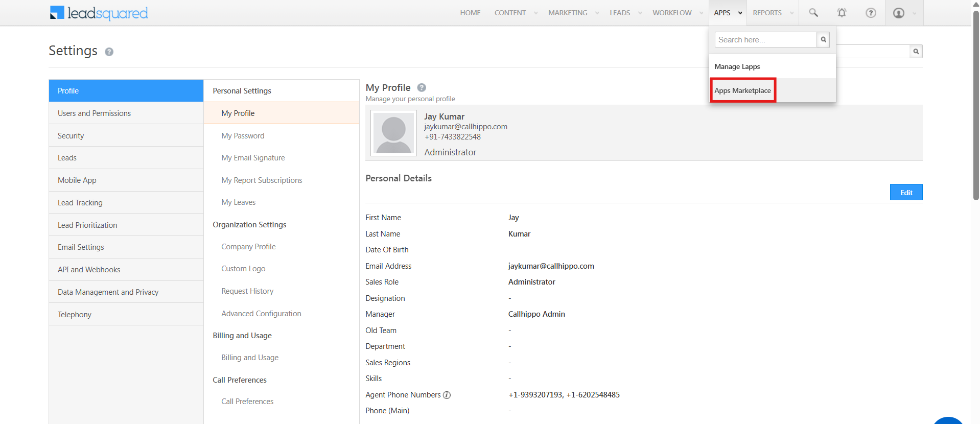This screenshot has width=980, height=424.
Task: Open the notifications bell icon
Action: [842, 13]
